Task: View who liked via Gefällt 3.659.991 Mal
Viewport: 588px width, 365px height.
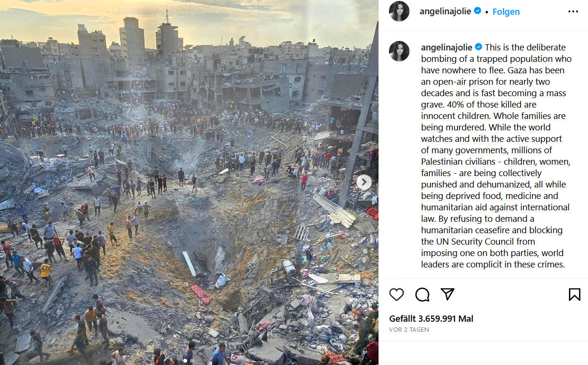Action: pyautogui.click(x=431, y=319)
